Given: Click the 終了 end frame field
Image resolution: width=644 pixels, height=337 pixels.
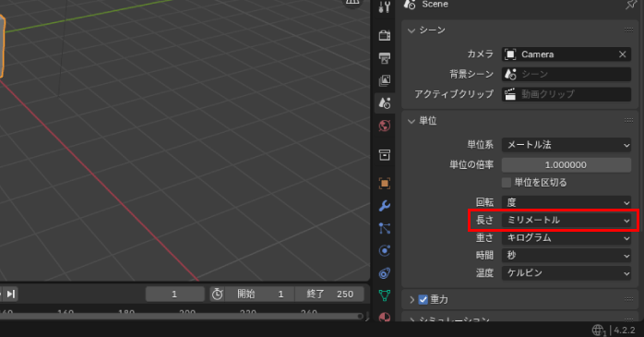Looking at the screenshot, I should point(329,294).
